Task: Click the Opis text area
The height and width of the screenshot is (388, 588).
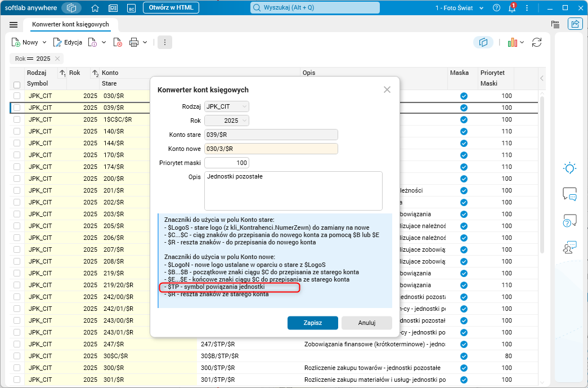Action: pyautogui.click(x=293, y=191)
